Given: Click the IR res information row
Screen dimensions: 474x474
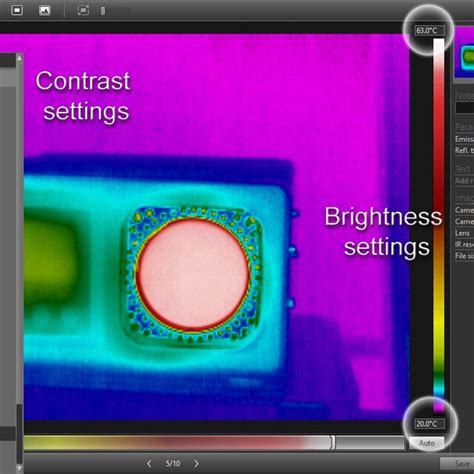Looking at the screenshot, I should 464,244.
